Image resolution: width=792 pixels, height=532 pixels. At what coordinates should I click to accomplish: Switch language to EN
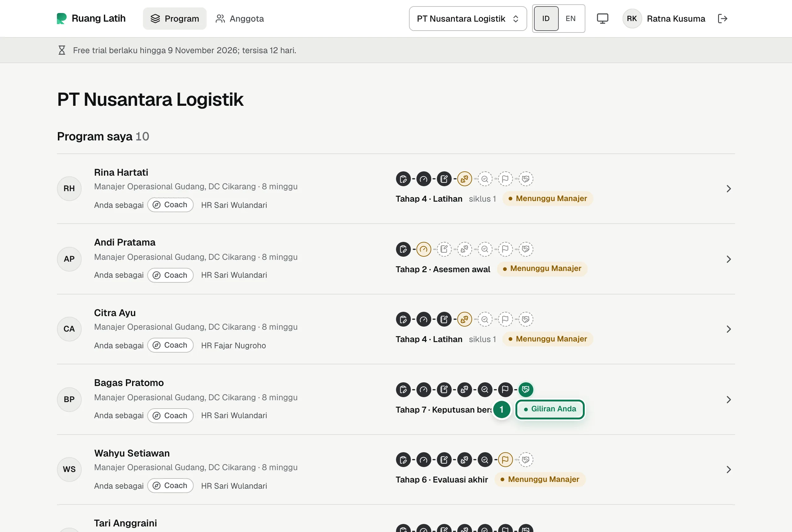click(x=570, y=19)
